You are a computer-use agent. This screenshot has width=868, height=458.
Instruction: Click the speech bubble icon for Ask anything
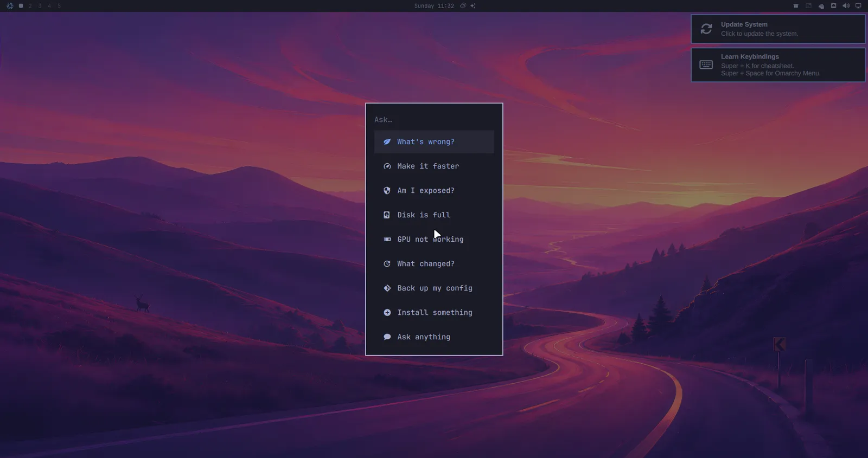[387, 337]
